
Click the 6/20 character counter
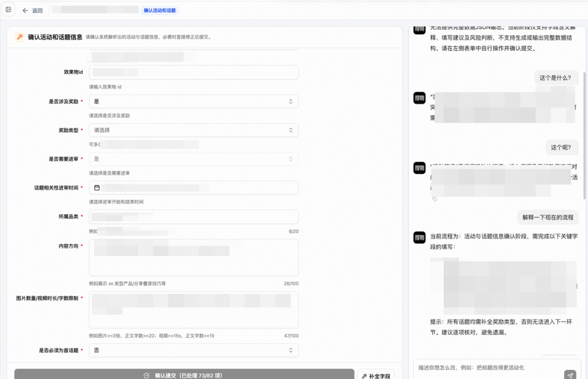pos(293,231)
